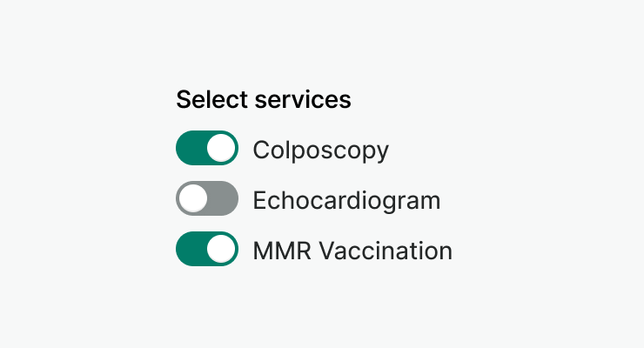Toggle the last service in the list
The height and width of the screenshot is (348, 644).
point(207,250)
